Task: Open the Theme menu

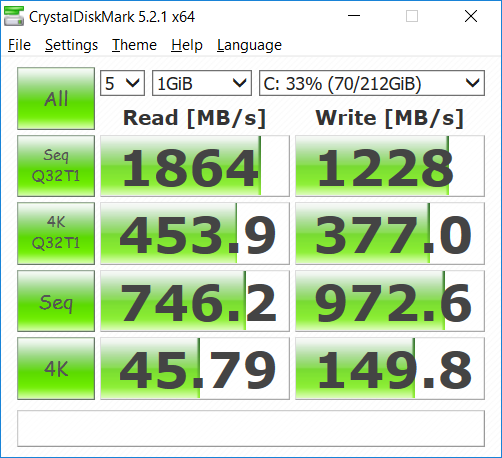Action: [134, 45]
